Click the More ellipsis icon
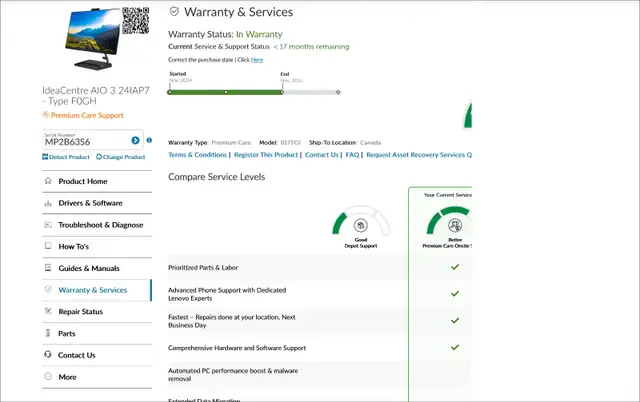Image resolution: width=640 pixels, height=402 pixels. click(x=48, y=376)
